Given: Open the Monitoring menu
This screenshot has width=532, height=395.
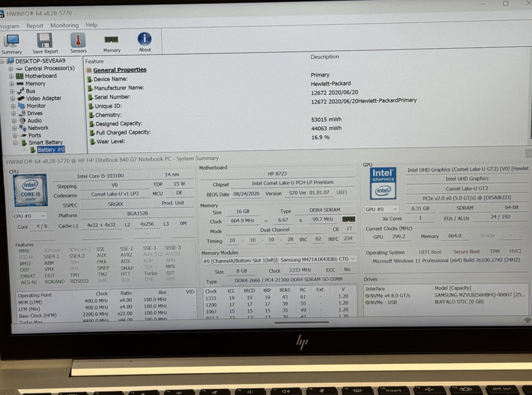Looking at the screenshot, I should tap(65, 25).
